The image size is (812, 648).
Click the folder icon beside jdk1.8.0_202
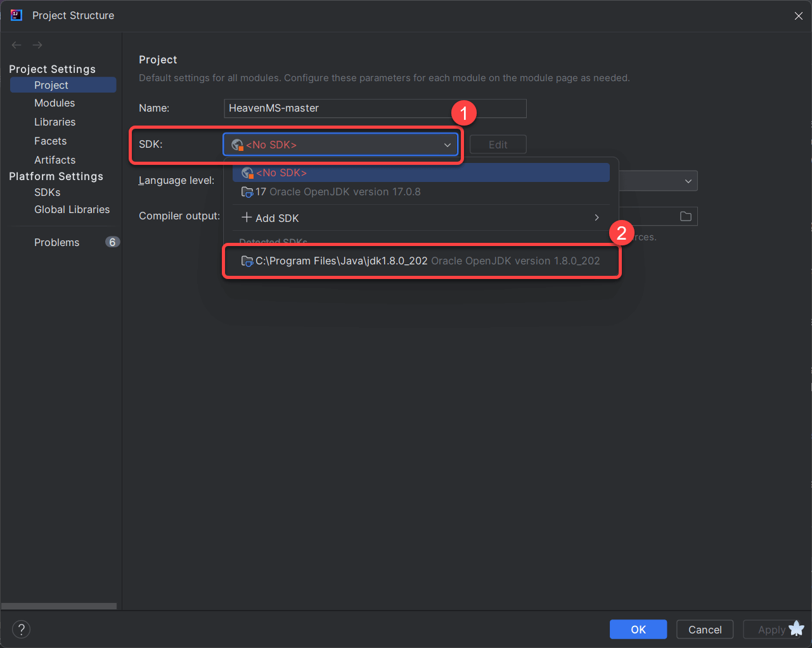(247, 261)
